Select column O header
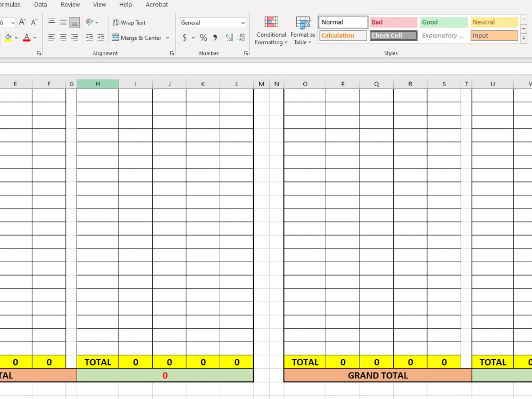532x399 pixels. pyautogui.click(x=305, y=84)
